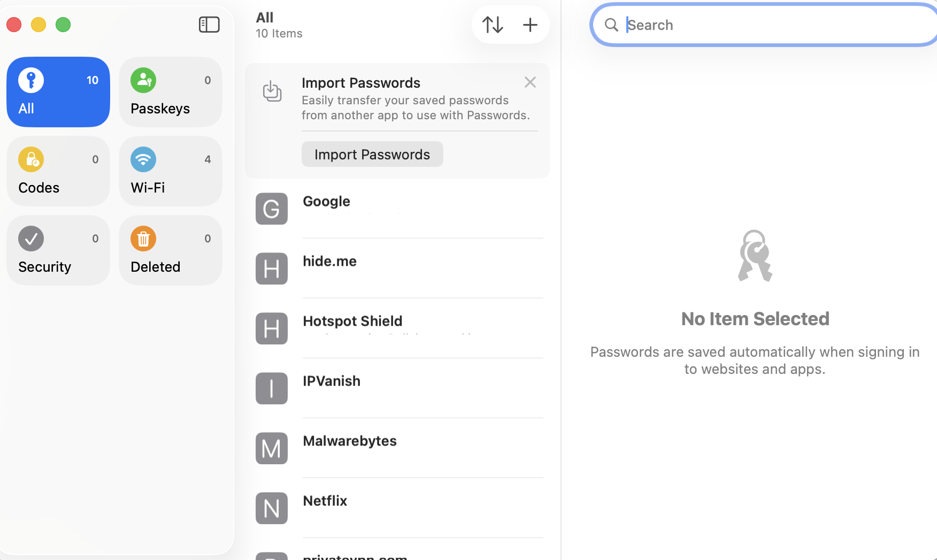Click the orange Deleted trash icon
Image resolution: width=937 pixels, height=560 pixels.
point(143,239)
